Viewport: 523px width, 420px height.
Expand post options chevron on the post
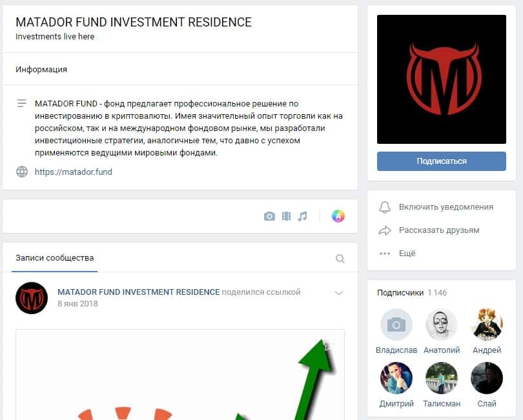339,293
